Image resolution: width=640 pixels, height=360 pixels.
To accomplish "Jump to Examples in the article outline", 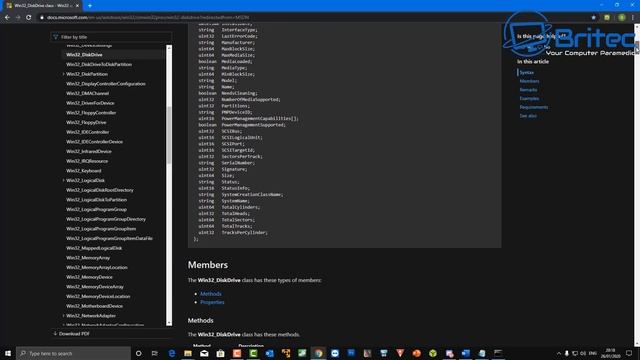I will pyautogui.click(x=529, y=98).
